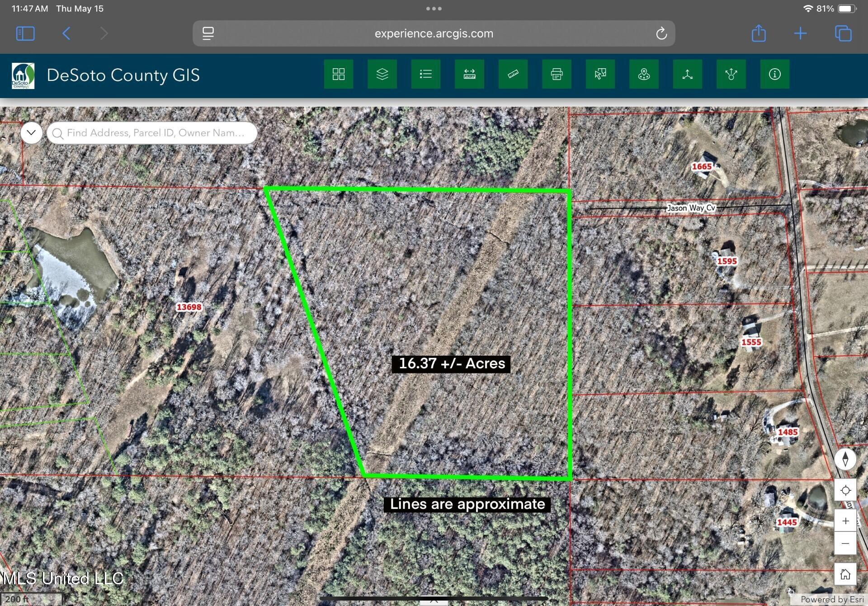Open Safari tab overview
Image resolution: width=868 pixels, height=606 pixels.
(x=843, y=33)
